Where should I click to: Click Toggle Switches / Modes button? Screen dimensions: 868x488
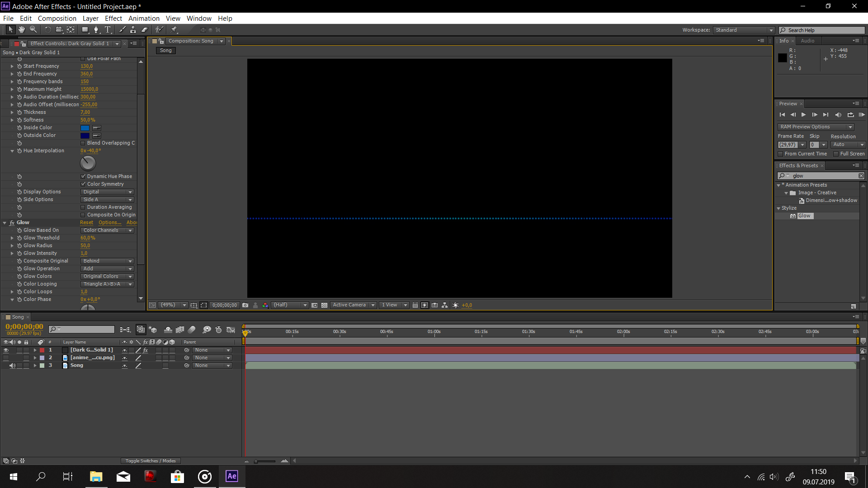151,461
